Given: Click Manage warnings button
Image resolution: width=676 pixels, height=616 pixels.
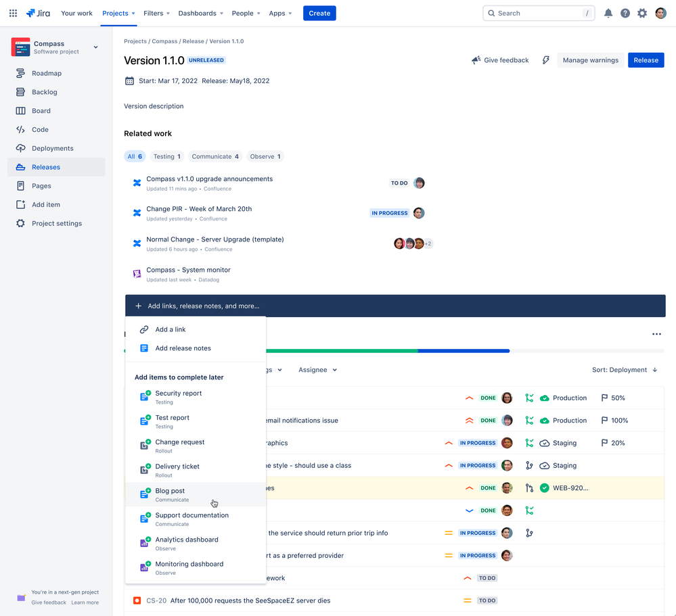Looking at the screenshot, I should click(x=590, y=60).
